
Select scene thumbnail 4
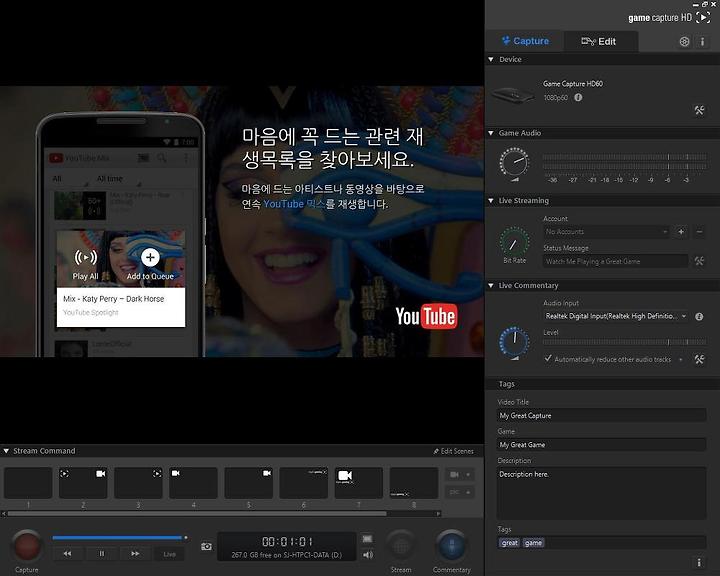[193, 483]
